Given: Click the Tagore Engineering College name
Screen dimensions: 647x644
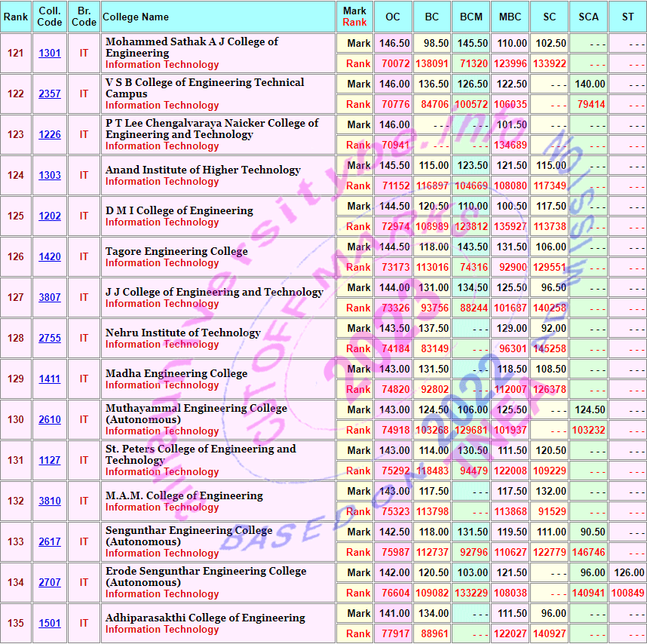Looking at the screenshot, I should [176, 251].
